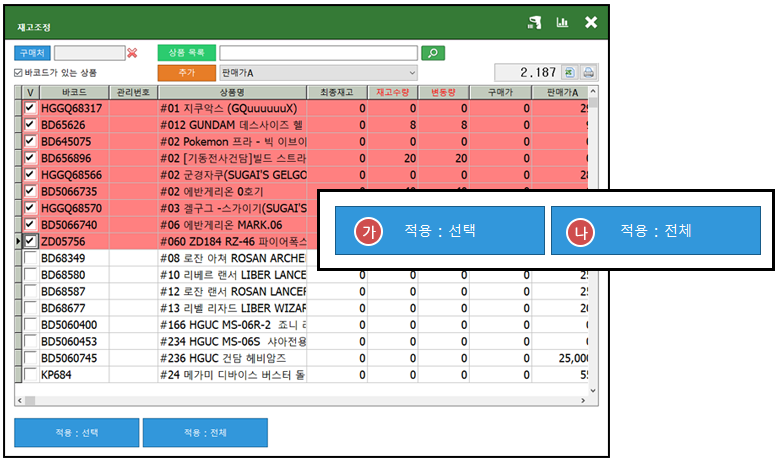This screenshot has width=775, height=462.
Task: Sort by the 상품명 column header
Action: click(232, 92)
